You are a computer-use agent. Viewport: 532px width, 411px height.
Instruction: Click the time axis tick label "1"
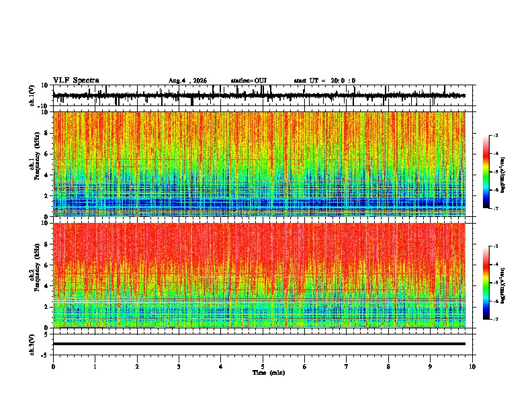[x=95, y=367]
